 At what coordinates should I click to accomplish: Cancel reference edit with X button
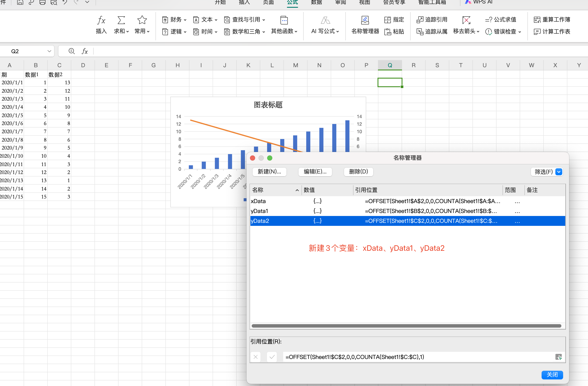pos(256,357)
